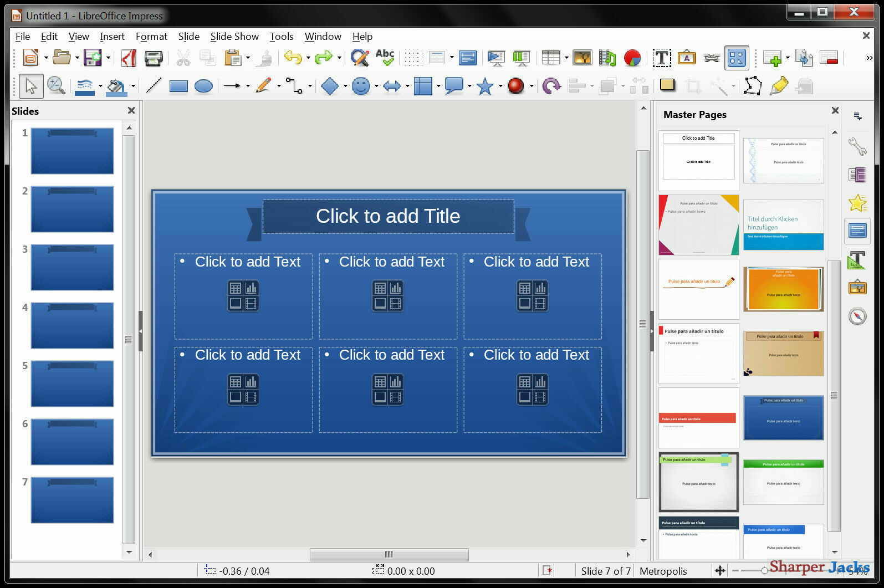Close the Master Pages panel
The height and width of the screenshot is (588, 884).
point(835,110)
